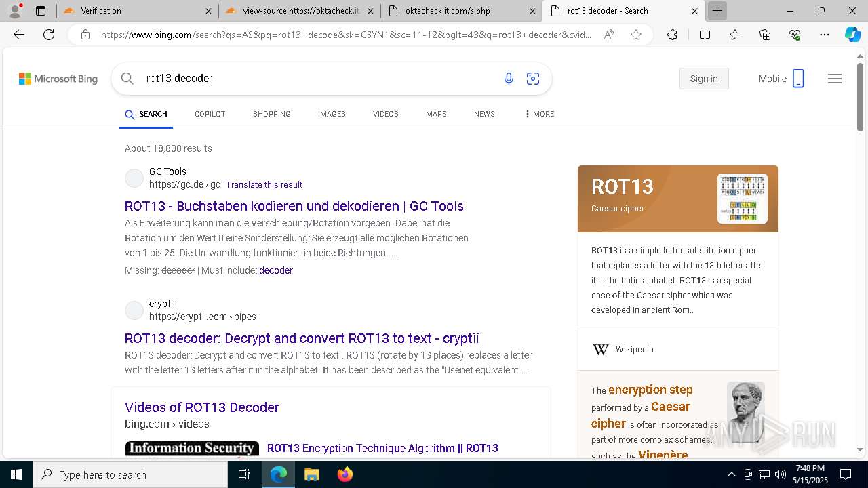Click in the Bing search box
This screenshot has height=488, width=868.
(x=319, y=79)
